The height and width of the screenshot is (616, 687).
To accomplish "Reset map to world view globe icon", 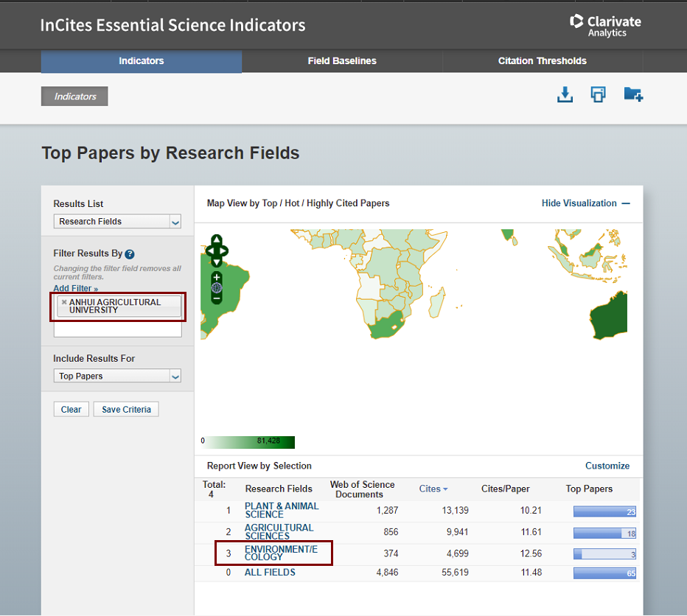I will point(217,288).
